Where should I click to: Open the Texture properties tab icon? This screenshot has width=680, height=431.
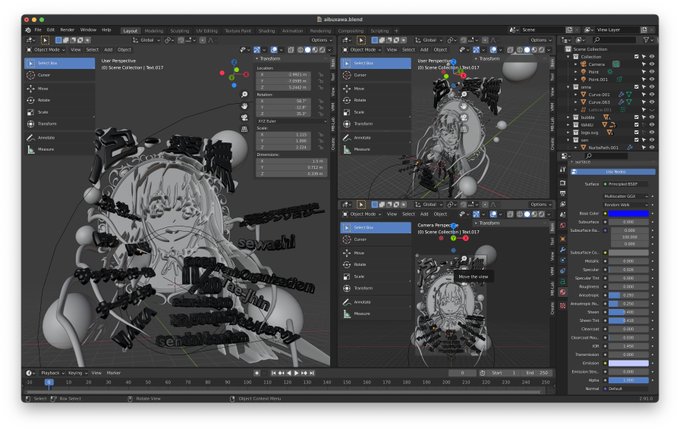pyautogui.click(x=563, y=306)
